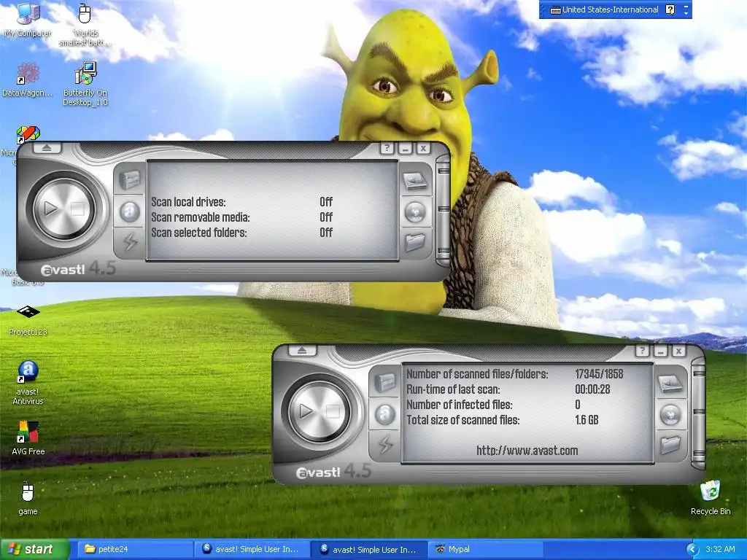Click 'Scan selected folders:' status row
Image resolution: width=747 pixels, height=560 pixels.
point(242,233)
